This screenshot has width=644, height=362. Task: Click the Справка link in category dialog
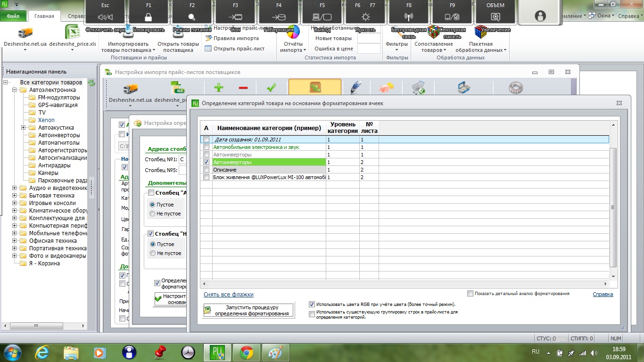coord(603,294)
